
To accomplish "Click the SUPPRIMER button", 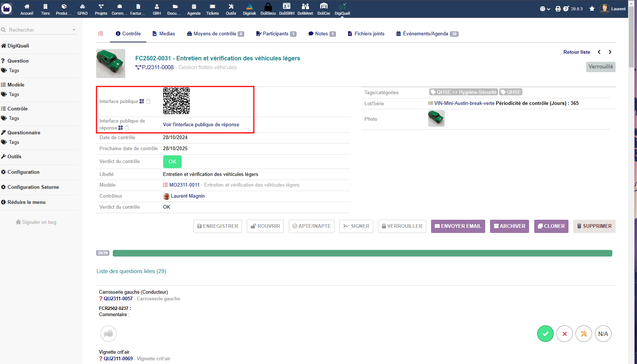I will [594, 226].
